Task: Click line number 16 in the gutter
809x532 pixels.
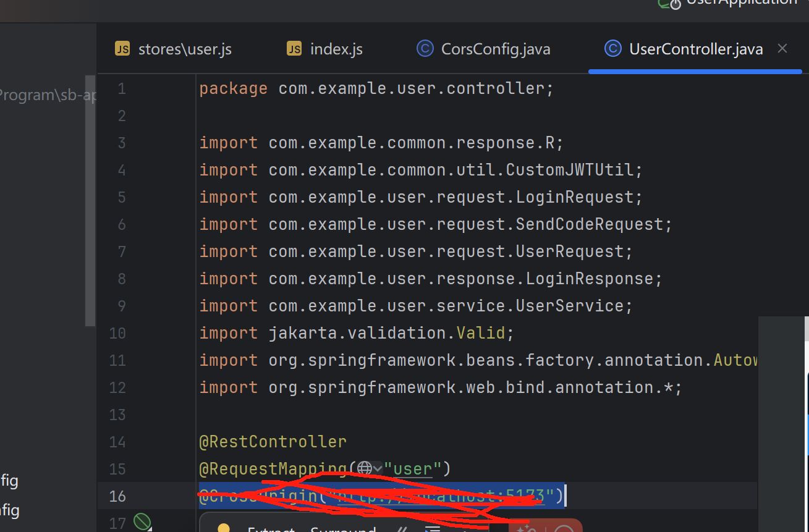Action: [117, 496]
